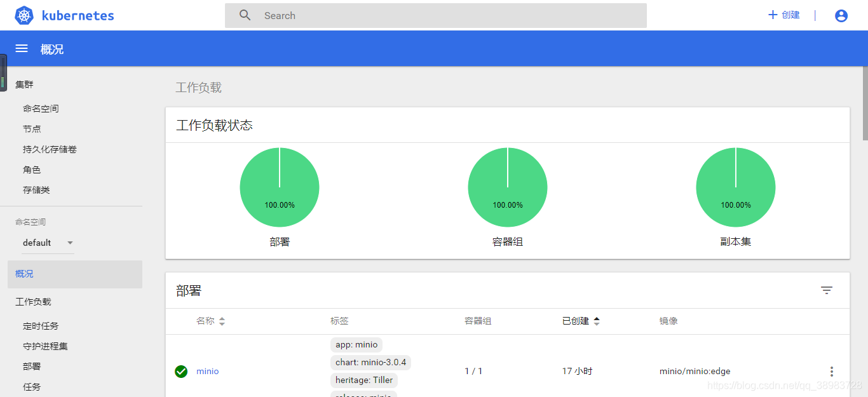
Task: Open the filter icon on the 部署 panel
Action: (x=827, y=290)
